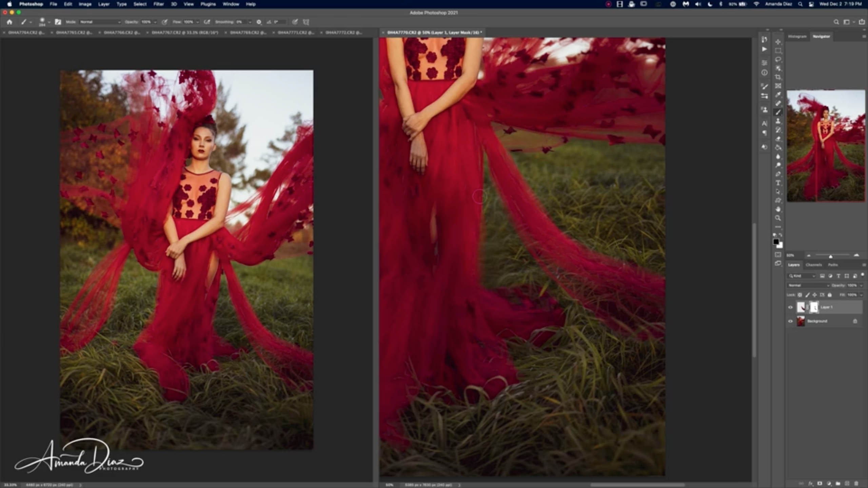Image resolution: width=868 pixels, height=488 pixels.
Task: Select the Crop tool
Action: (778, 77)
